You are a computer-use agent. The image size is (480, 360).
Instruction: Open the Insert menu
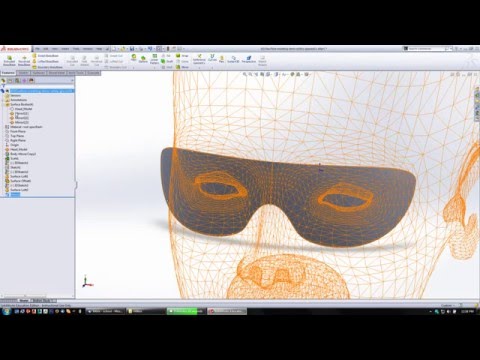[x=65, y=49]
